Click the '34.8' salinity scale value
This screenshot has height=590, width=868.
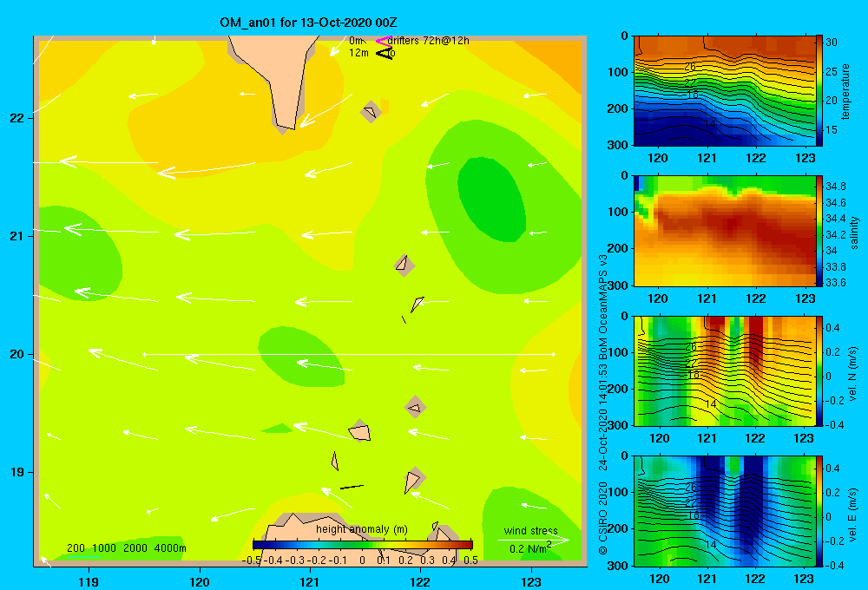coord(835,186)
